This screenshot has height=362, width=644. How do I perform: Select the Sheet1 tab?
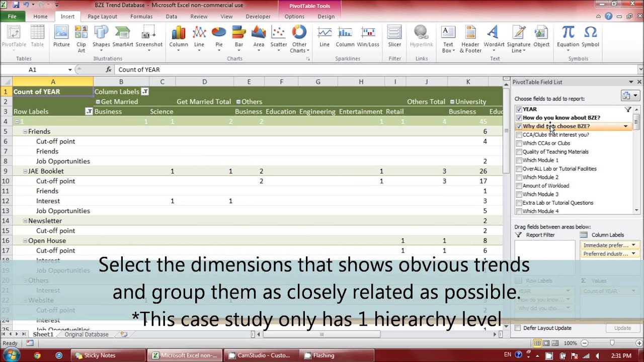coord(43,334)
